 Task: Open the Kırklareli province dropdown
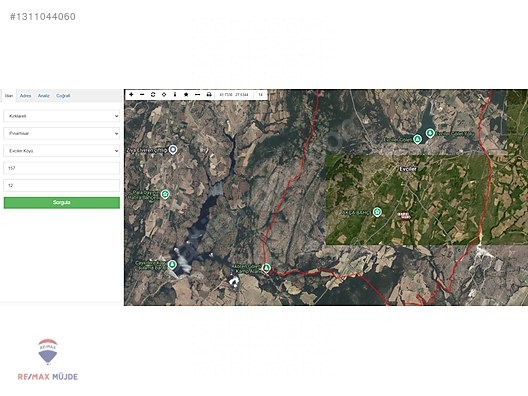point(62,116)
